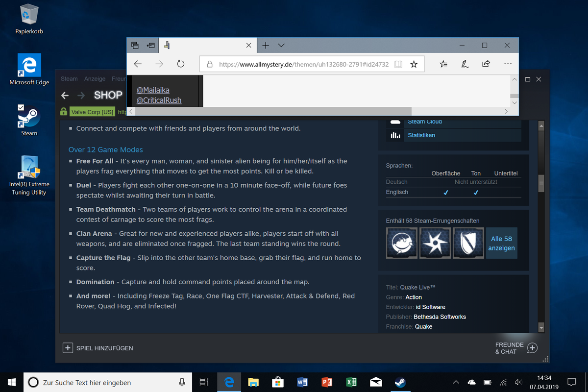Open Mail app from taskbar

coord(375,382)
